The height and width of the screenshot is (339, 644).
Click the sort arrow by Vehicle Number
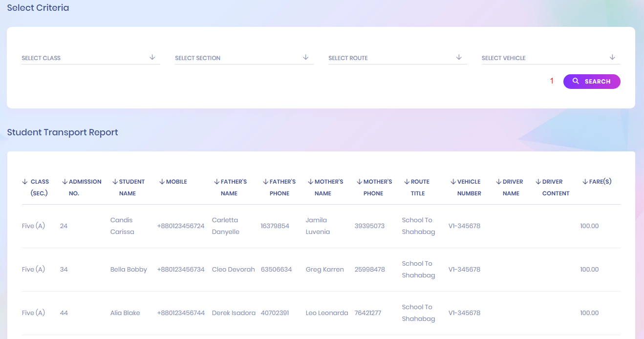(453, 182)
